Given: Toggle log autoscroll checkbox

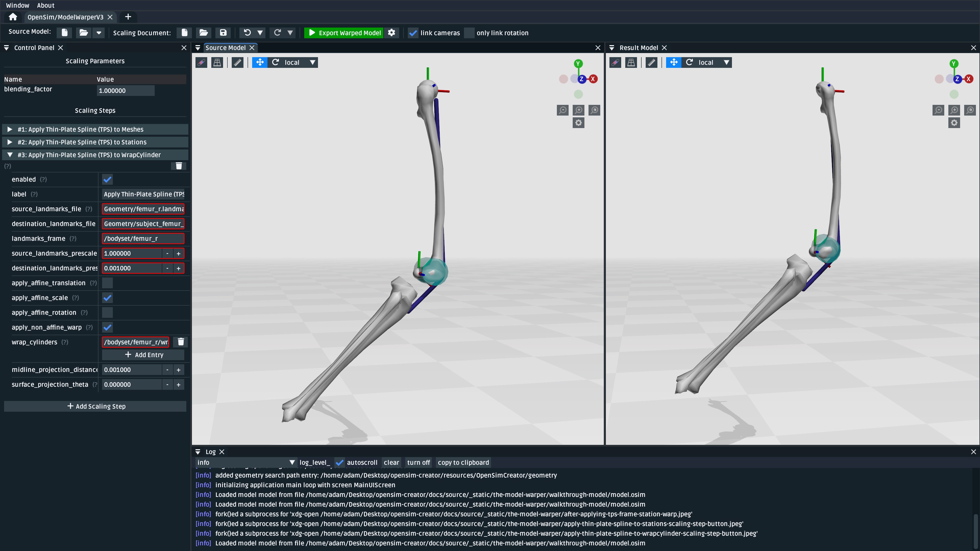Looking at the screenshot, I should coord(340,462).
